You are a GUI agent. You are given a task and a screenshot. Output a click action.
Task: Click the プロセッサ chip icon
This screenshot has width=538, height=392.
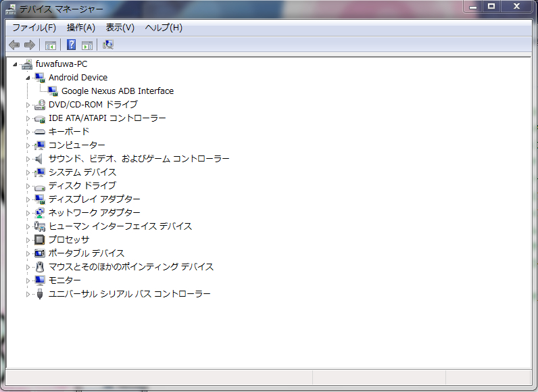(39, 240)
